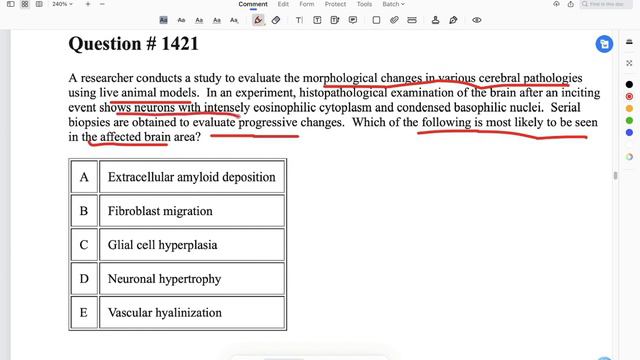The height and width of the screenshot is (360, 640).
Task: Select the text callout tool
Action: click(x=335, y=20)
